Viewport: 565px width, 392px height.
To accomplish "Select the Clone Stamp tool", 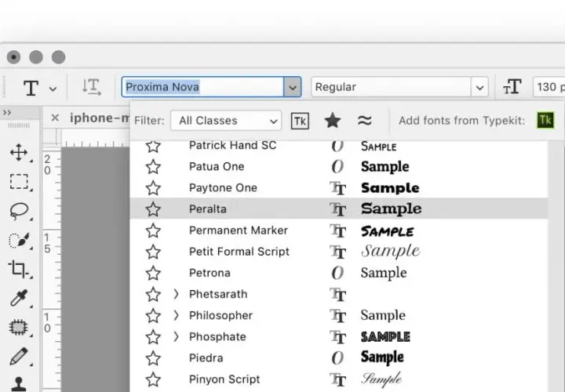I will click(x=19, y=383).
